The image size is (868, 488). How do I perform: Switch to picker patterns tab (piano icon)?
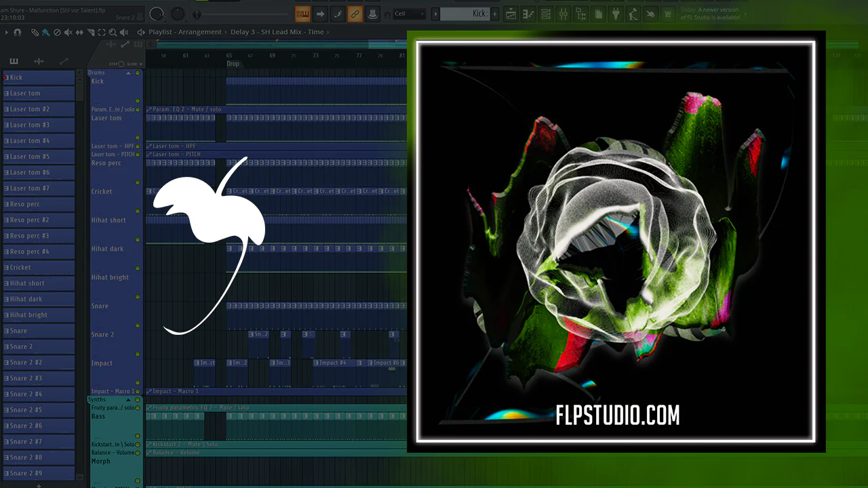pos(14,61)
